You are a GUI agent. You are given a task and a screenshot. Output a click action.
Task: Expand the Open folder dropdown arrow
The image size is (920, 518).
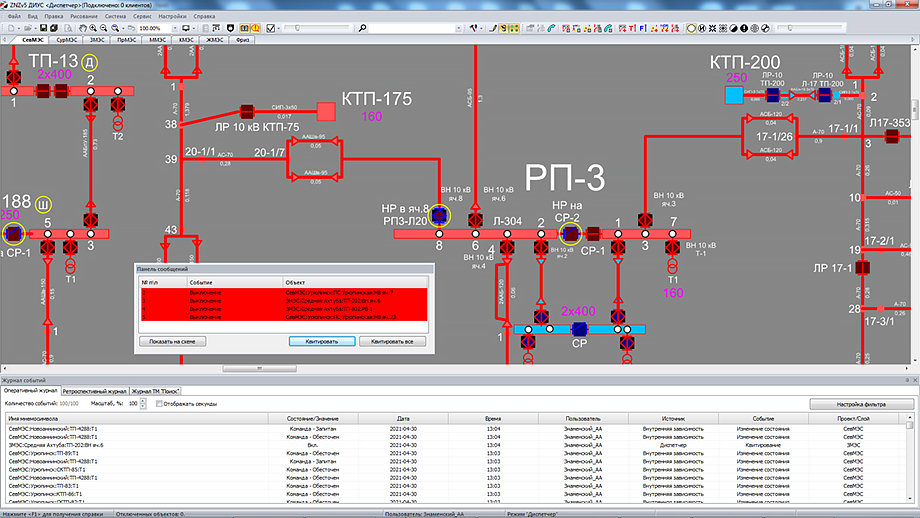click(35, 28)
